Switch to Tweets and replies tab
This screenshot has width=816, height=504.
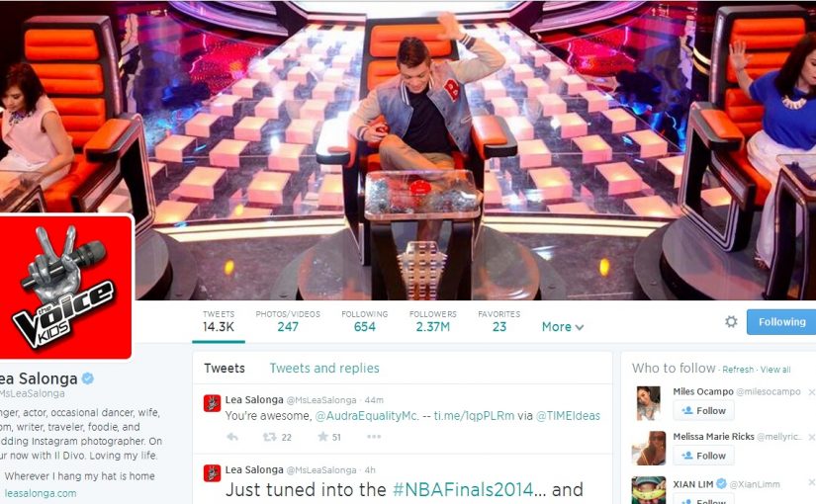click(324, 369)
